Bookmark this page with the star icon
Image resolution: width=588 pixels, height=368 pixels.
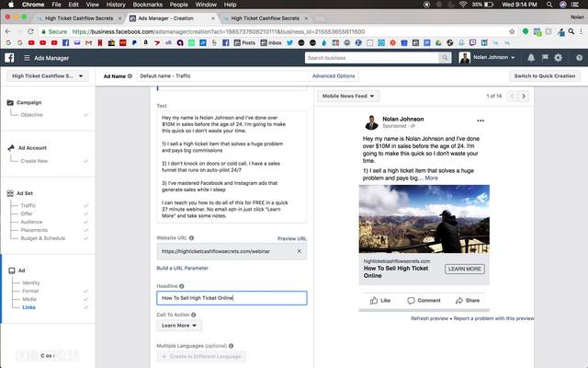(x=512, y=31)
